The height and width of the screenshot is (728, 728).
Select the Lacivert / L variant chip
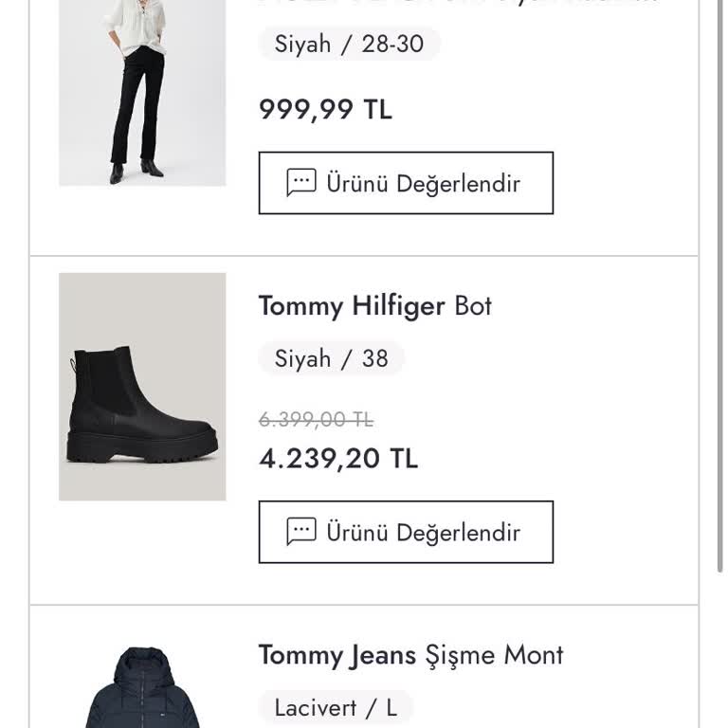[x=336, y=707]
